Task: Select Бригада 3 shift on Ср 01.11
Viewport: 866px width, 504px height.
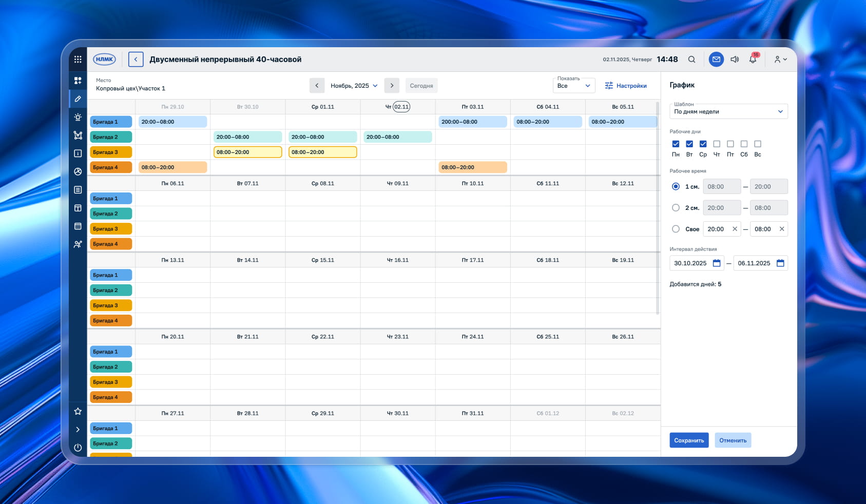Action: 322,152
